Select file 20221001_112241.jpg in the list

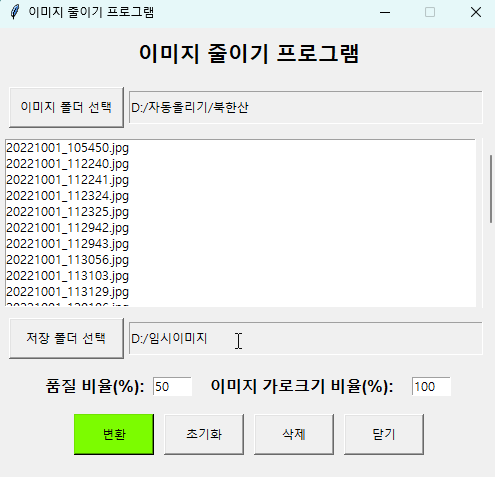pos(240,180)
